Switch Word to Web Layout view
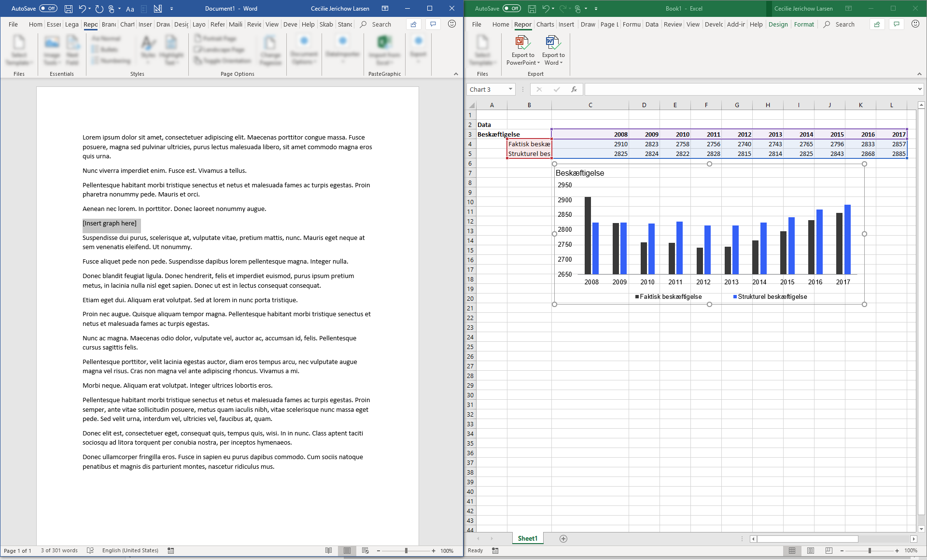927x560 pixels. 365,550
